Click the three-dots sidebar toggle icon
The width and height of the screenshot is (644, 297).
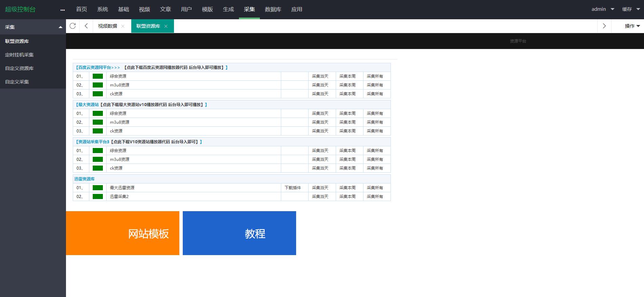[62, 10]
